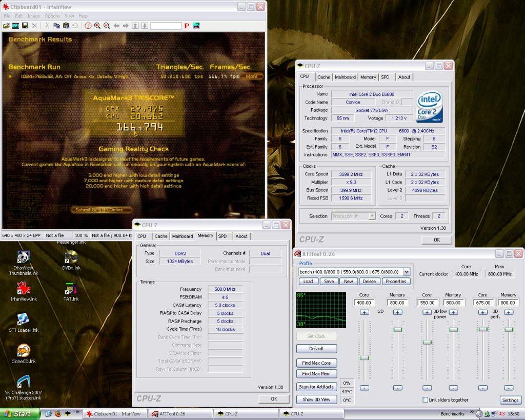Go to previous image with left arrow
Viewport: 525px width, 420px height.
(x=116, y=26)
